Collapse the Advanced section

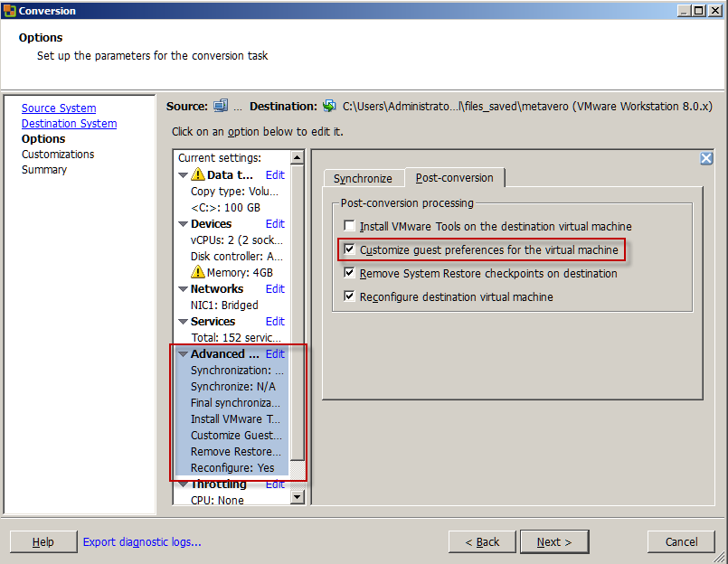(x=184, y=354)
